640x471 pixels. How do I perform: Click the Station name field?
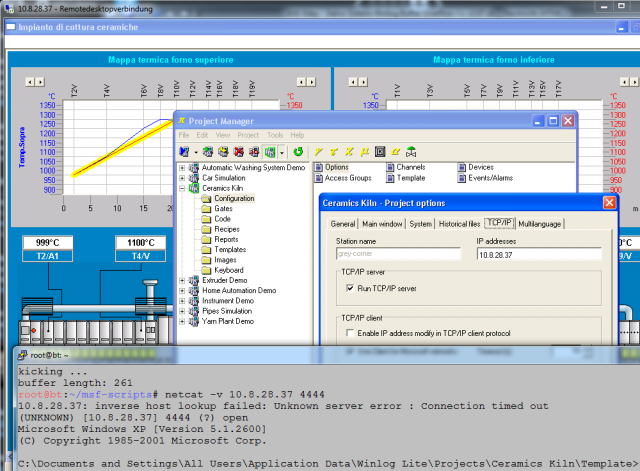(398, 254)
